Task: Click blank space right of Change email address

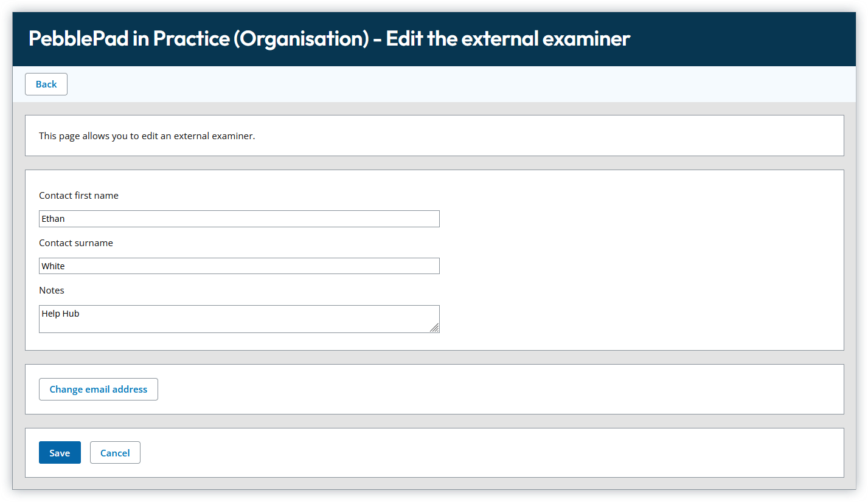Action: 487,390
